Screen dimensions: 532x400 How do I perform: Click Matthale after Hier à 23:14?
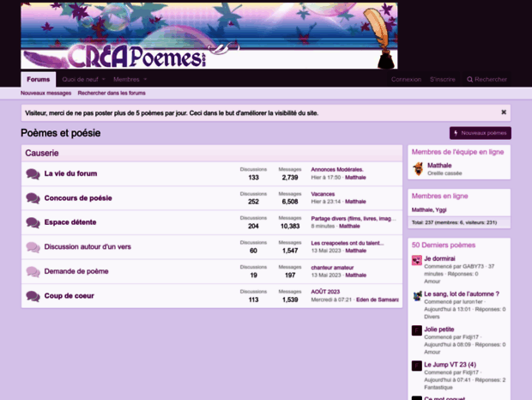(355, 202)
